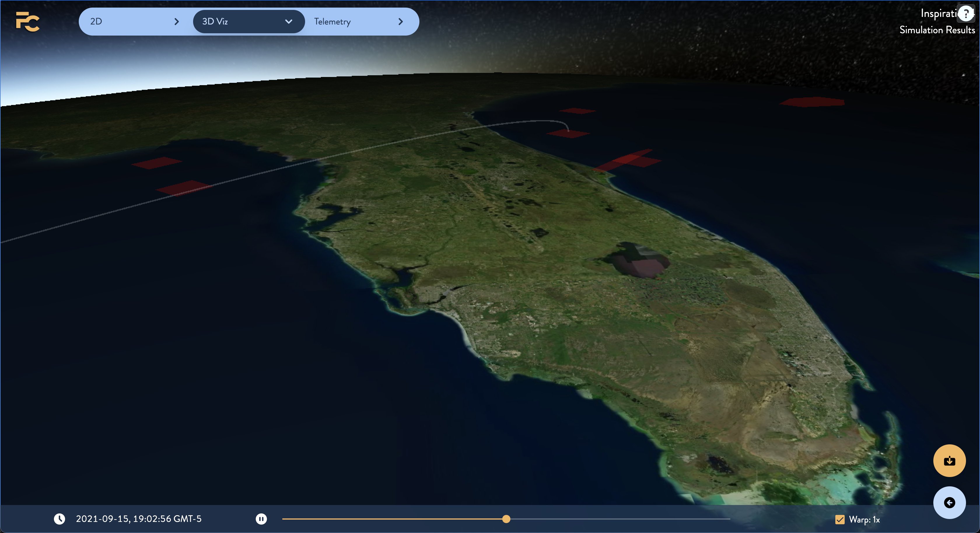980x533 pixels.
Task: Click the red zone at trajectory end
Action: pos(568,134)
